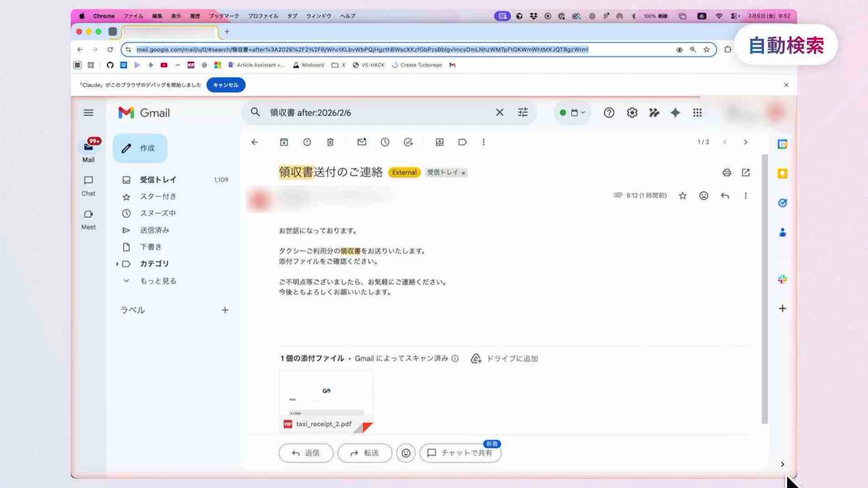
Task: Add email to Tasks with the checkmark icon
Action: pyautogui.click(x=408, y=142)
